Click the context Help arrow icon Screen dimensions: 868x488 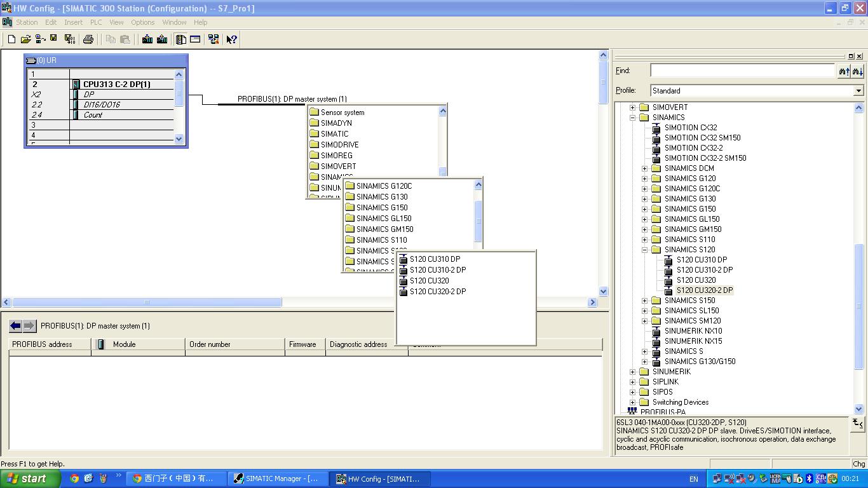(232, 39)
